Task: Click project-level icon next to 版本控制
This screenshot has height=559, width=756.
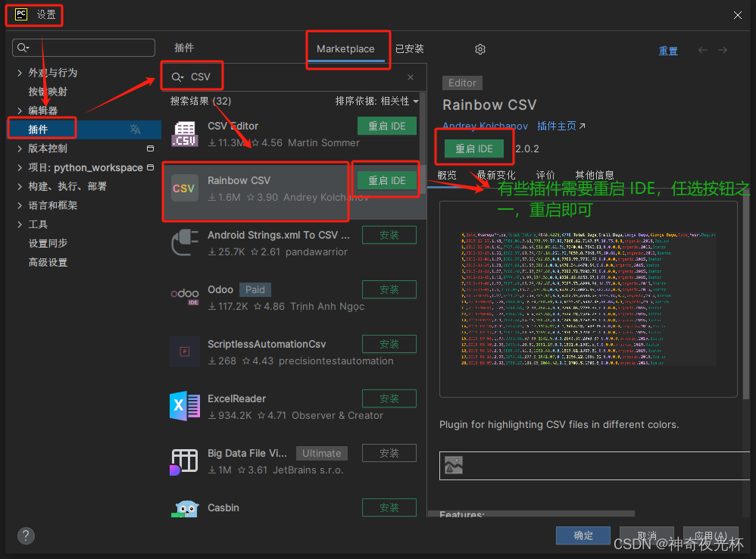Action: [151, 148]
